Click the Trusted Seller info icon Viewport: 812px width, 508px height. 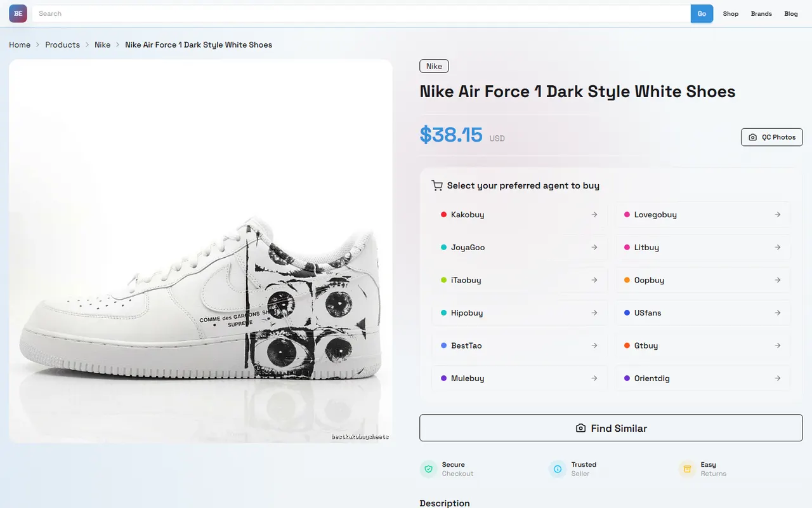(x=558, y=469)
